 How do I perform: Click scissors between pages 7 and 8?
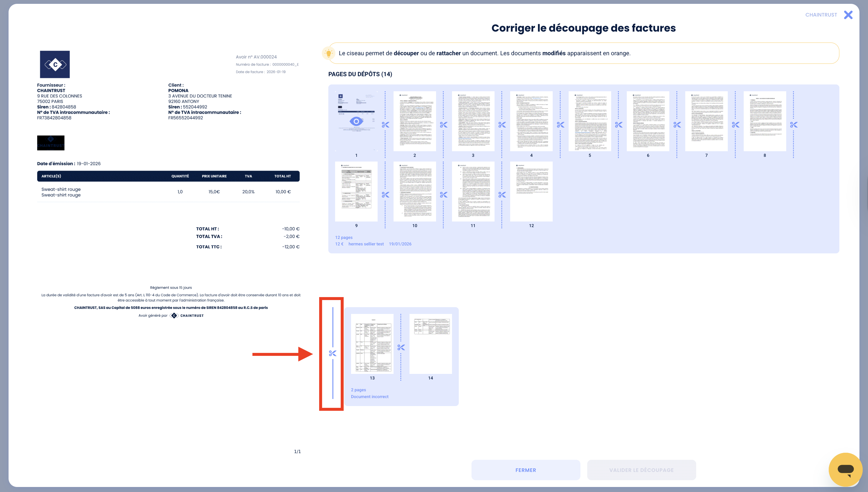[x=735, y=125]
